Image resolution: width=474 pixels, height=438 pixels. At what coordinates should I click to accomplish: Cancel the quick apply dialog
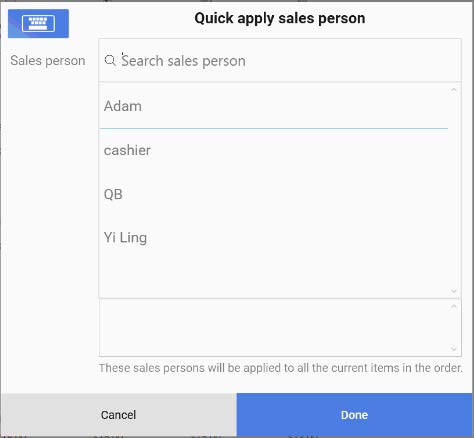(x=118, y=415)
